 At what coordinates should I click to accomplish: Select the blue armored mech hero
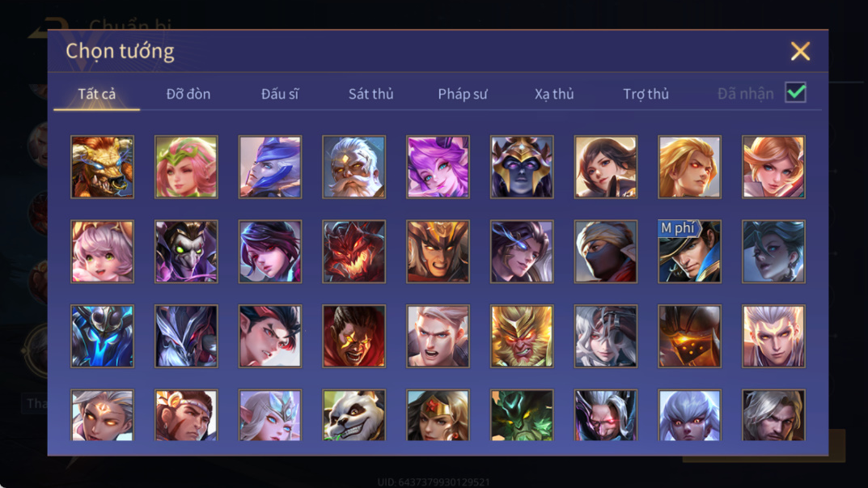click(x=103, y=336)
